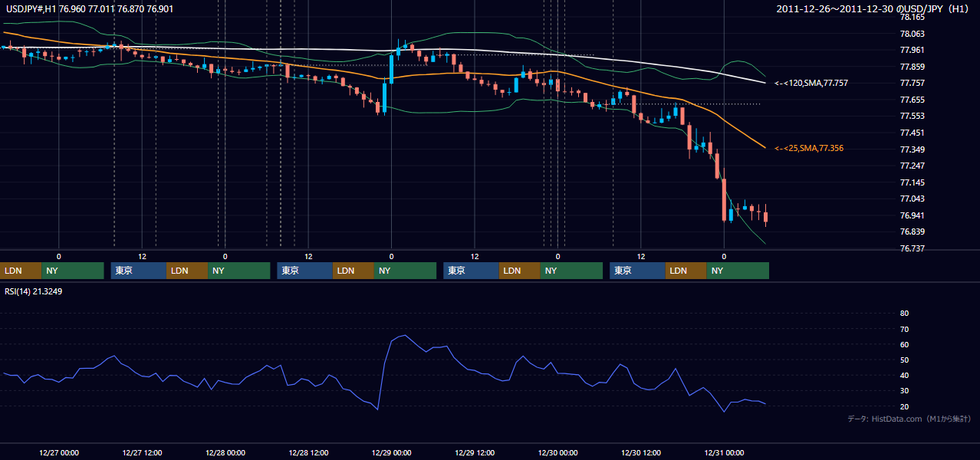Viewport: 980px width, 460px height.
Task: Click price axis value 77.145
Action: pos(912,182)
